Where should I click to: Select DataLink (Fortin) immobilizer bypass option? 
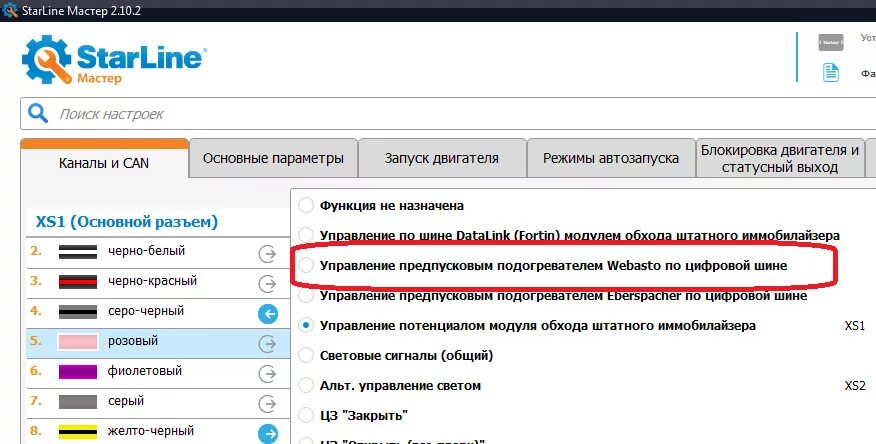(x=306, y=235)
